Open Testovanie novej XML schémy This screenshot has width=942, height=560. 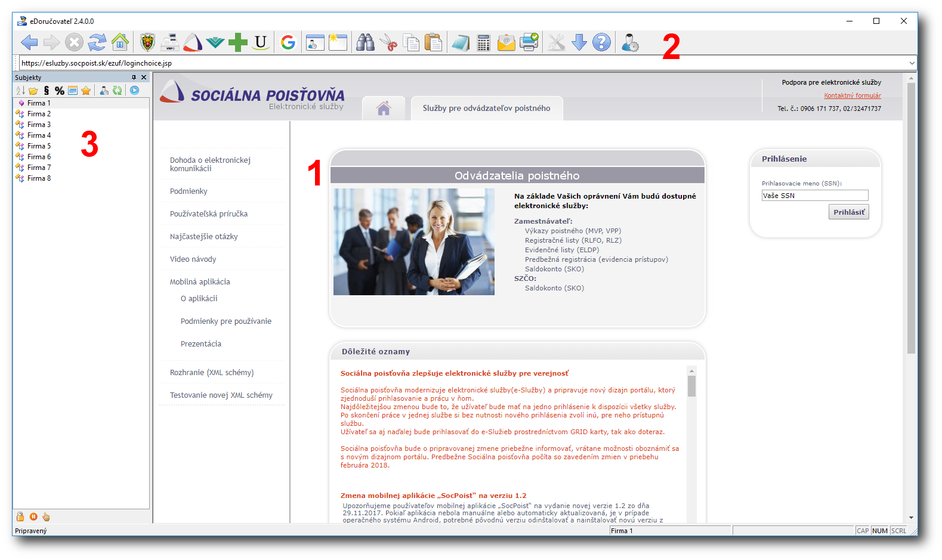221,395
